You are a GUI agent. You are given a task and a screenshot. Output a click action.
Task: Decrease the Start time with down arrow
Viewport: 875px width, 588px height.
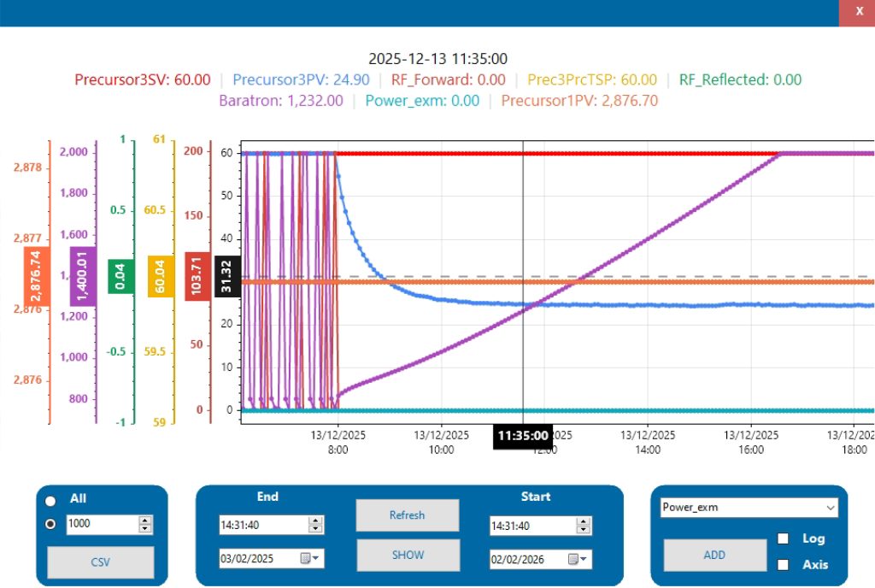583,529
